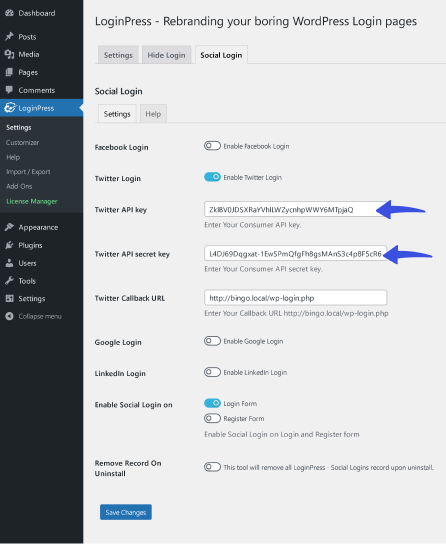446x544 pixels.
Task: Turn on the Register Form toggle
Action: click(x=212, y=418)
